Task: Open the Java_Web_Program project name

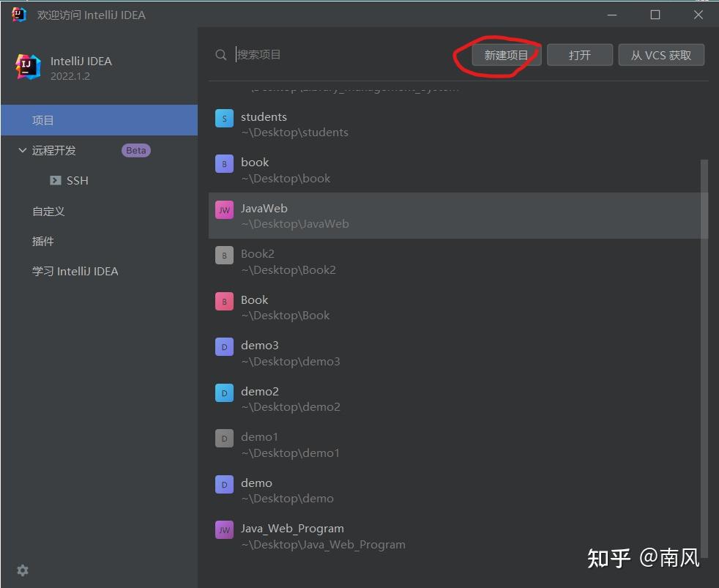Action: tap(292, 529)
